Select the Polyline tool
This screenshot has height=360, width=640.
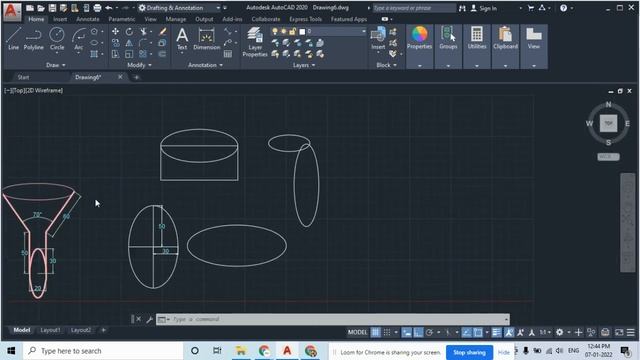(x=33, y=39)
